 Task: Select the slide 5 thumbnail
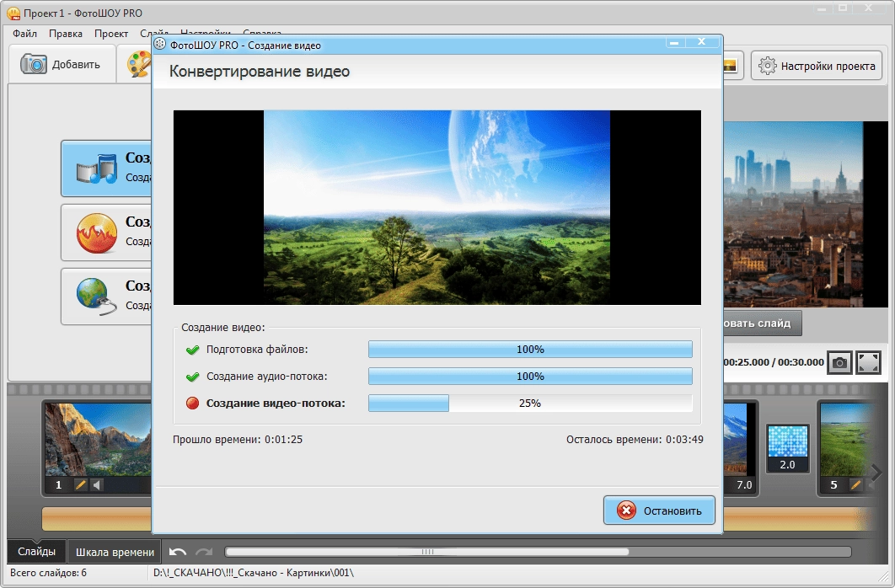(848, 447)
